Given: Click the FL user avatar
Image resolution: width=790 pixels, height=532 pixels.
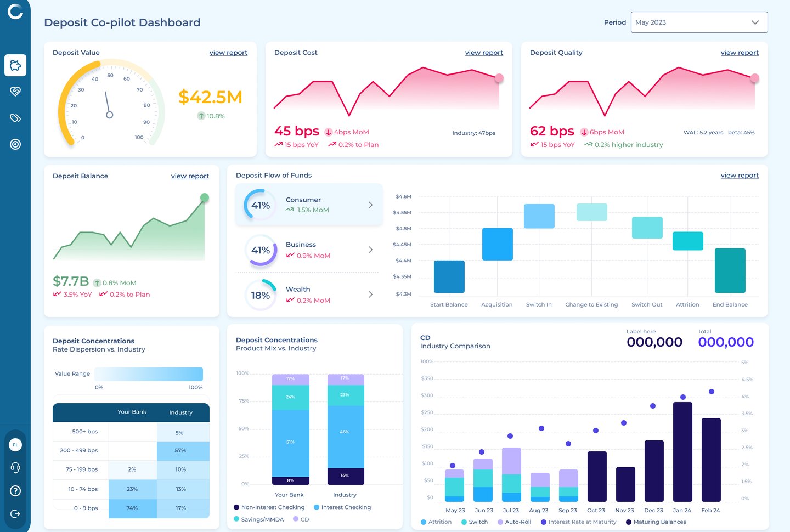Looking at the screenshot, I should (15, 445).
